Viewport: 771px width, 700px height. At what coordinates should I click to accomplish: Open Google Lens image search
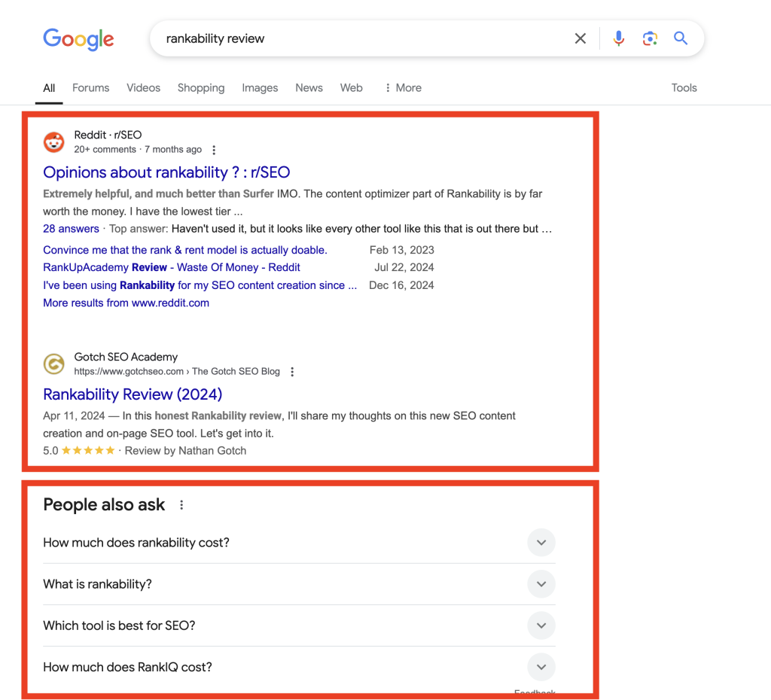tap(650, 38)
